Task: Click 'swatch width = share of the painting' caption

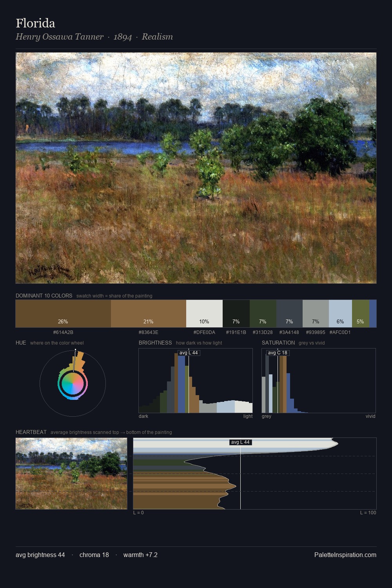Action: click(114, 296)
